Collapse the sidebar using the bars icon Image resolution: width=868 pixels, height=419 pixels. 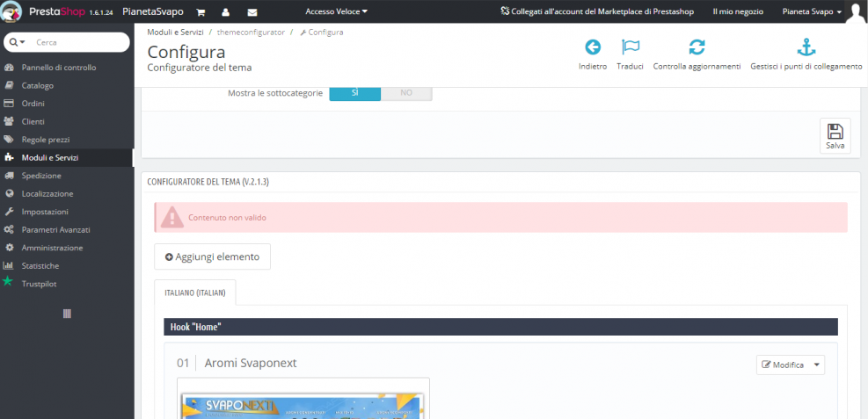(x=67, y=314)
